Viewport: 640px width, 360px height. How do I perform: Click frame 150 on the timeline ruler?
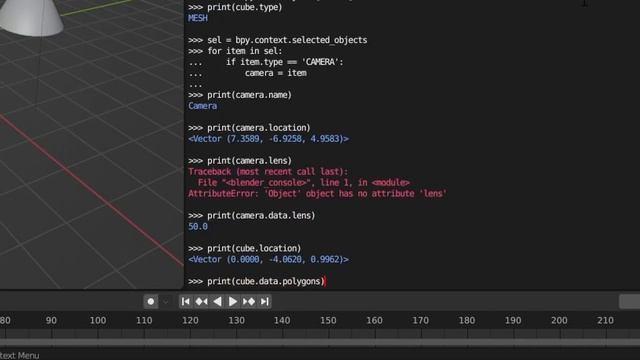coord(328,320)
